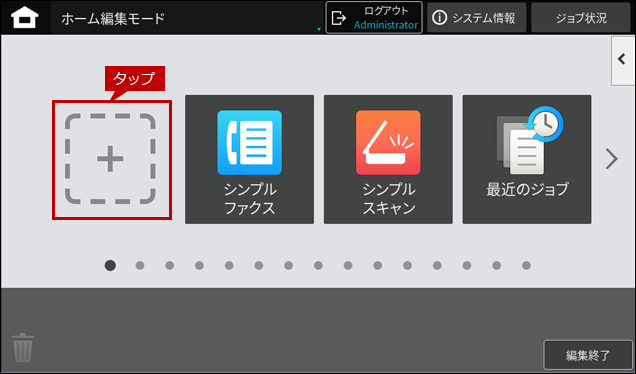Expand the side panel with left chevron
This screenshot has height=374, width=636.
(623, 60)
